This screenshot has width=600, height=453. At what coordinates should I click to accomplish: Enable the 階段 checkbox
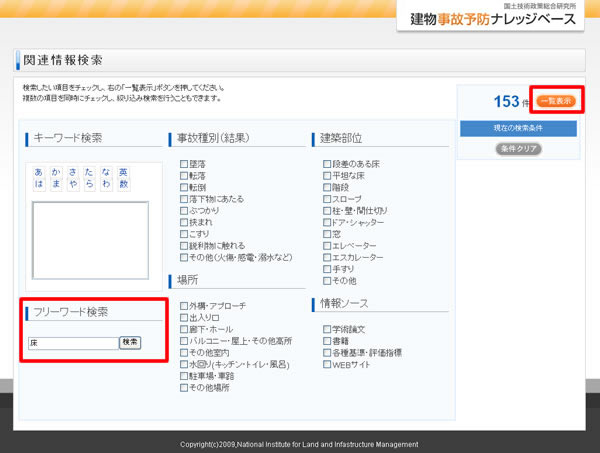(x=327, y=187)
